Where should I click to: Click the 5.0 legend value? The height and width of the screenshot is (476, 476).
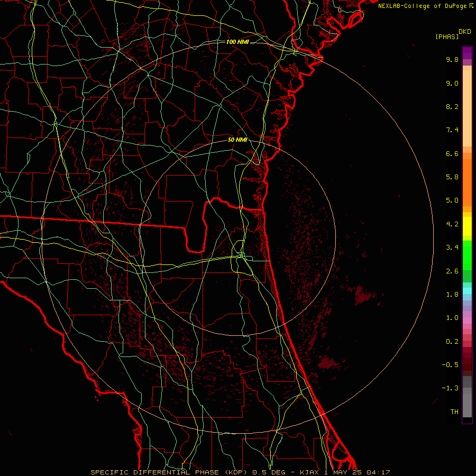452,200
